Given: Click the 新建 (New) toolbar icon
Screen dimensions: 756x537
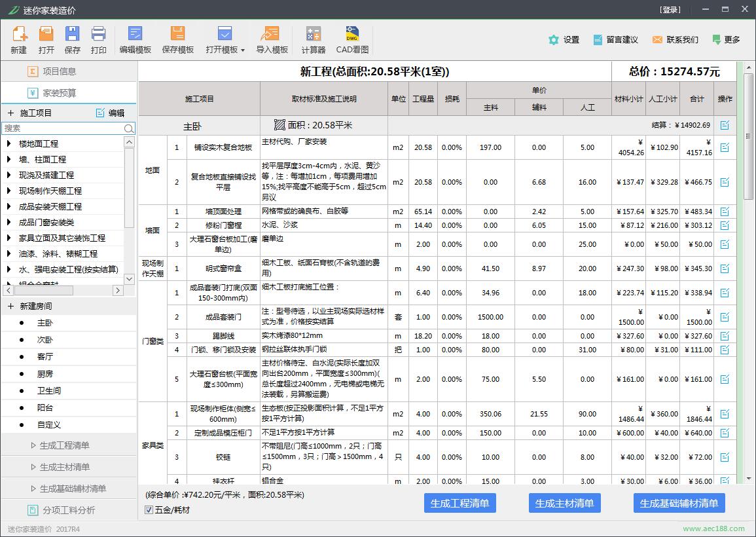Looking at the screenshot, I should click(x=19, y=34).
